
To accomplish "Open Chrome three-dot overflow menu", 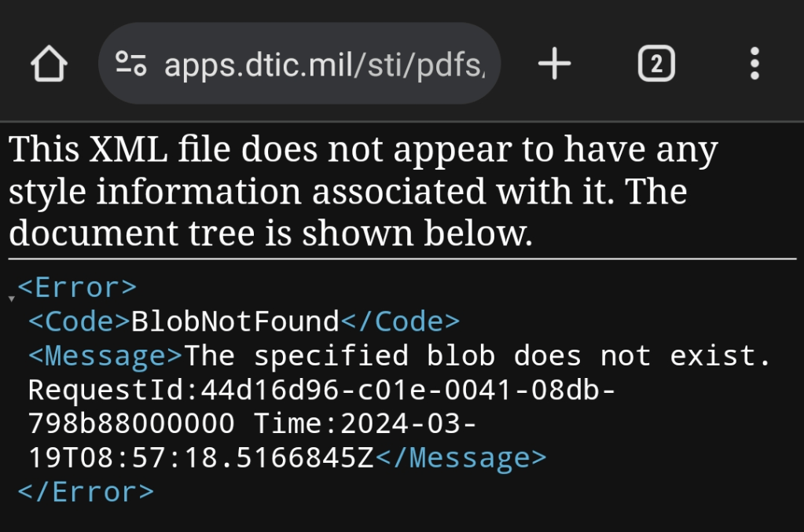I will point(754,64).
